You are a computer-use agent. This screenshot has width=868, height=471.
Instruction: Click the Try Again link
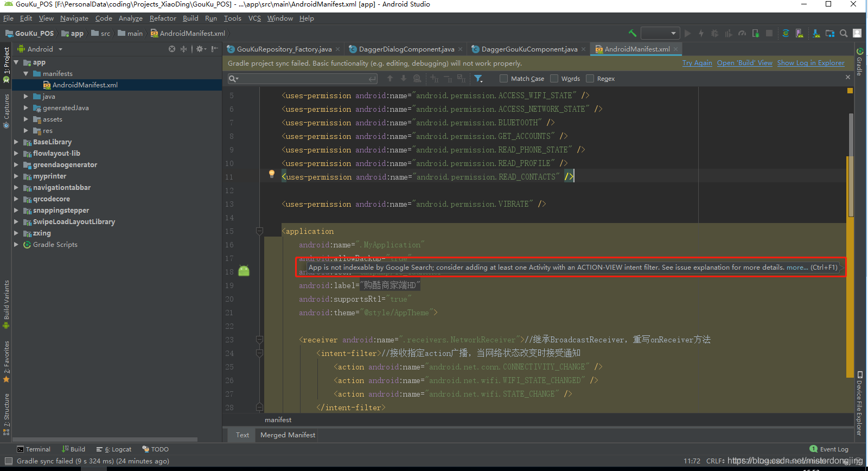697,63
